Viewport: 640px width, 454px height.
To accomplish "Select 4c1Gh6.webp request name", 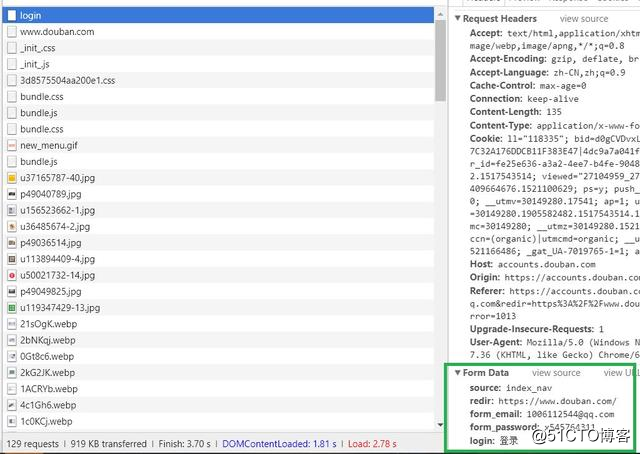I will click(48, 405).
